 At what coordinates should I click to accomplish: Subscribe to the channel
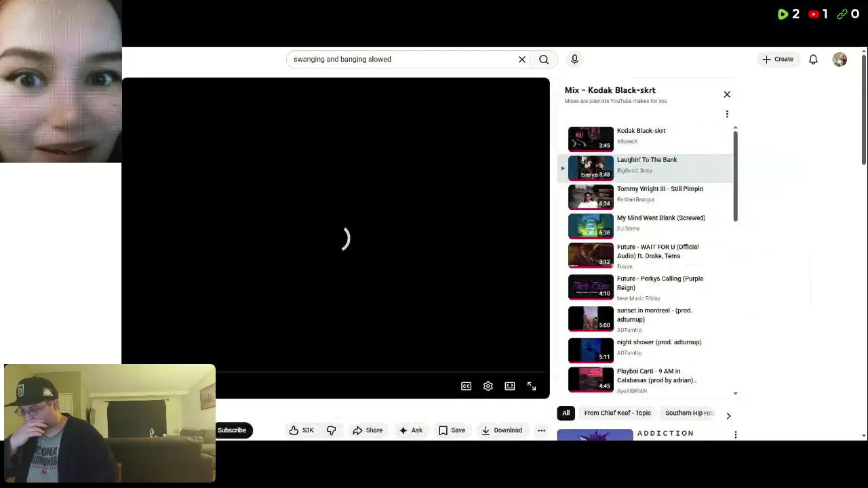(232, 430)
